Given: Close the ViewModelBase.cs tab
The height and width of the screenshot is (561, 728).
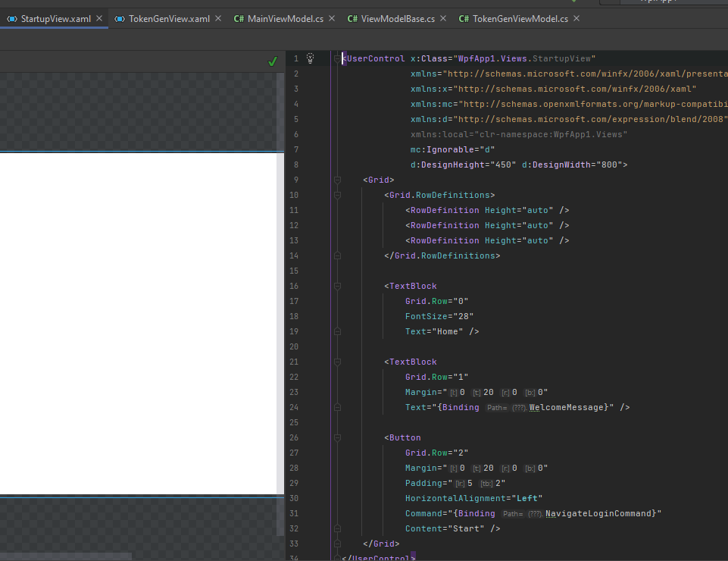Looking at the screenshot, I should pyautogui.click(x=443, y=18).
